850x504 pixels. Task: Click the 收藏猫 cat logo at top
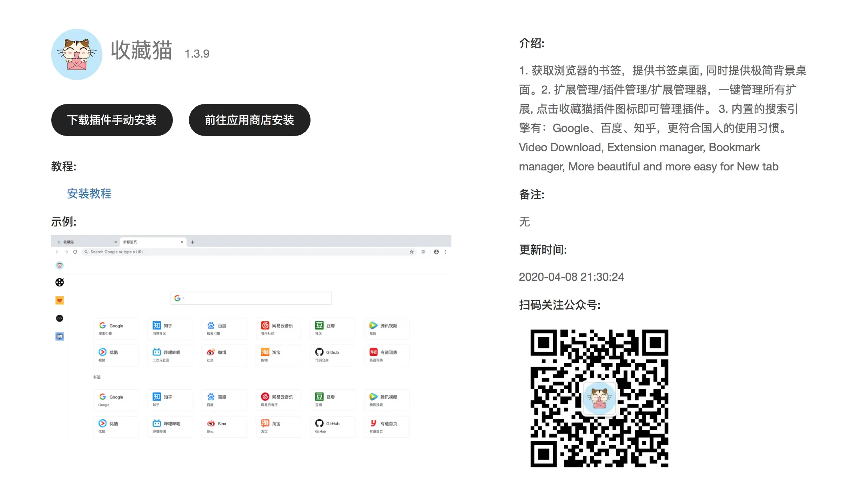[77, 54]
